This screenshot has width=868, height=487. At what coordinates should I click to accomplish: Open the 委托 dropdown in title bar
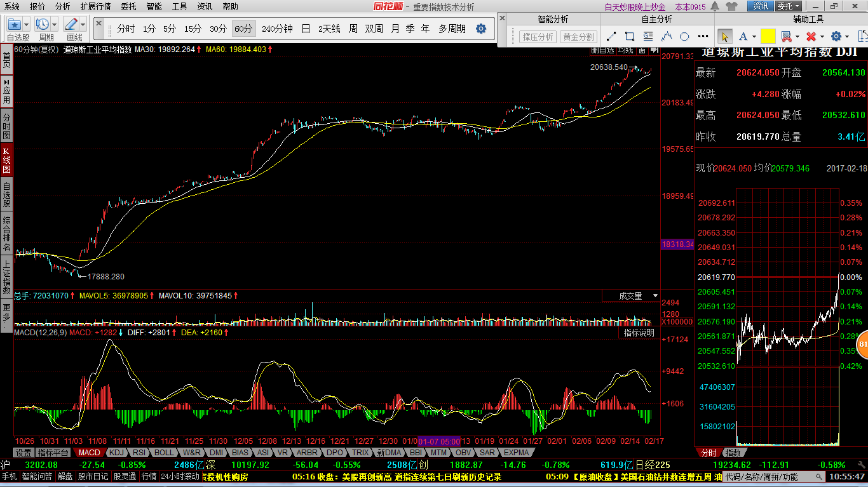[x=790, y=6]
